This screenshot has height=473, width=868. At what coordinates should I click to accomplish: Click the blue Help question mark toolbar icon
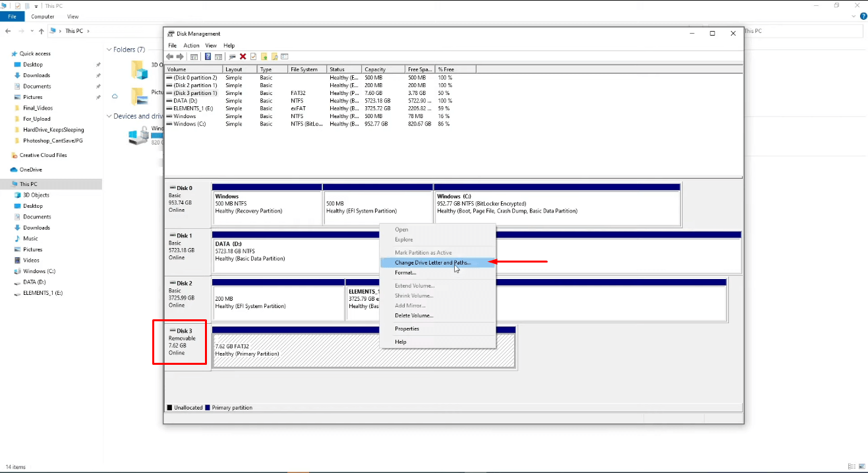(x=208, y=57)
